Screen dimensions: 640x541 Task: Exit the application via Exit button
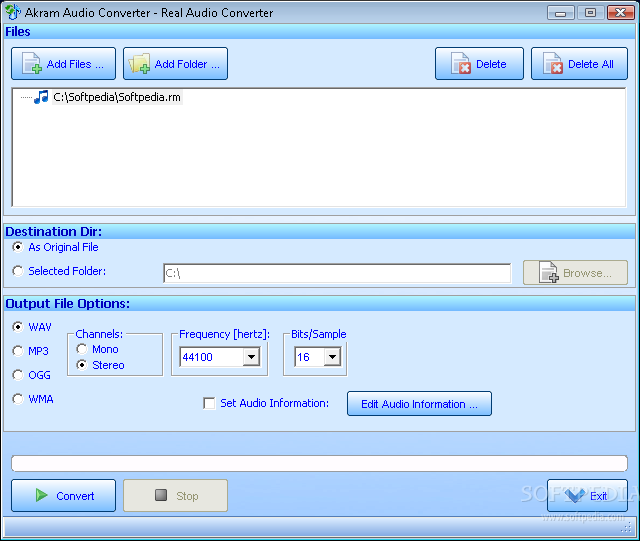(x=587, y=495)
